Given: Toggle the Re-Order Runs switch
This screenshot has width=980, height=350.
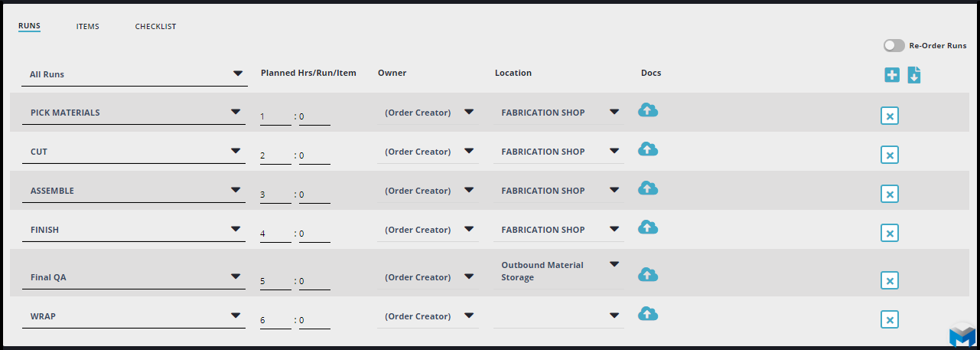Looking at the screenshot, I should [x=894, y=46].
